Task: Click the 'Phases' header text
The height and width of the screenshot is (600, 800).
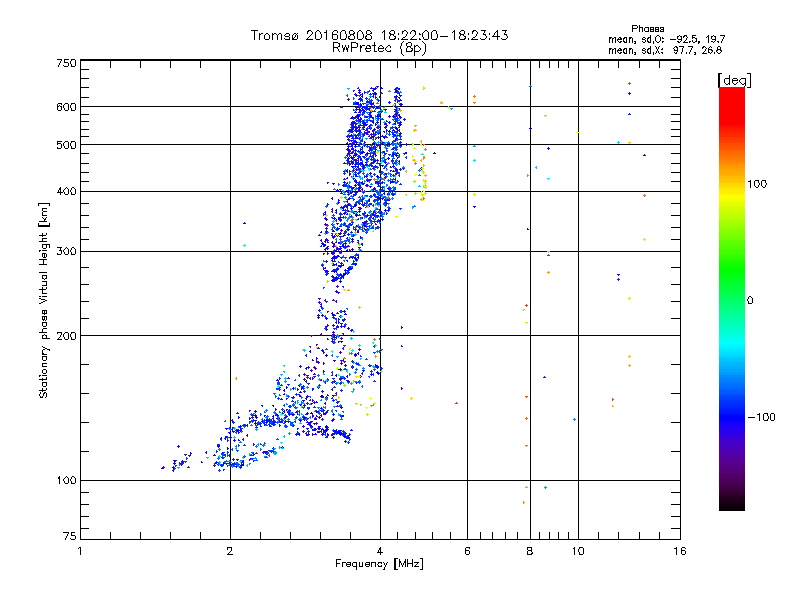Action: 647,29
